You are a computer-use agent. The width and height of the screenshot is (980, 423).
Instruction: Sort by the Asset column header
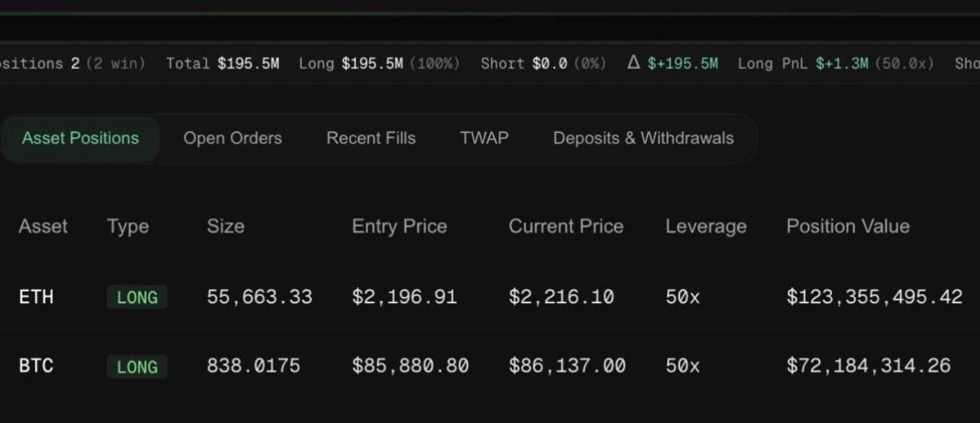click(x=43, y=226)
